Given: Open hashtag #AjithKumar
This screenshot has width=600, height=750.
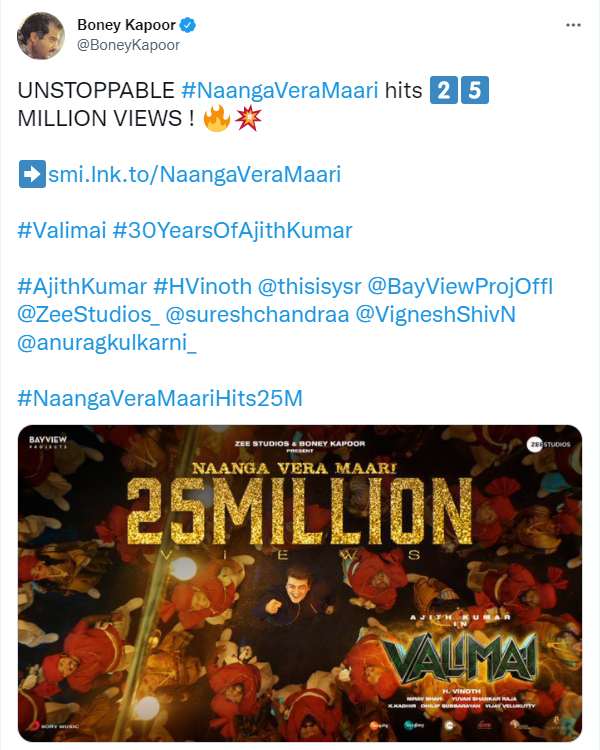Looking at the screenshot, I should [82, 287].
